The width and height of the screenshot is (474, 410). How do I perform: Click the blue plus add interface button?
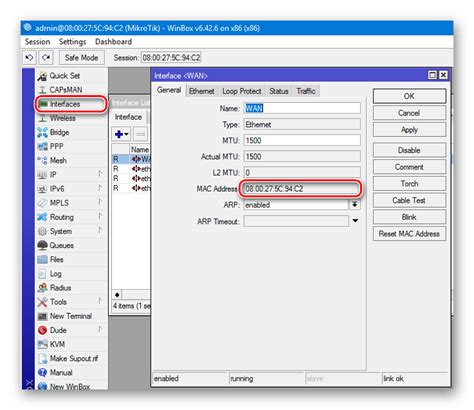tap(121, 134)
